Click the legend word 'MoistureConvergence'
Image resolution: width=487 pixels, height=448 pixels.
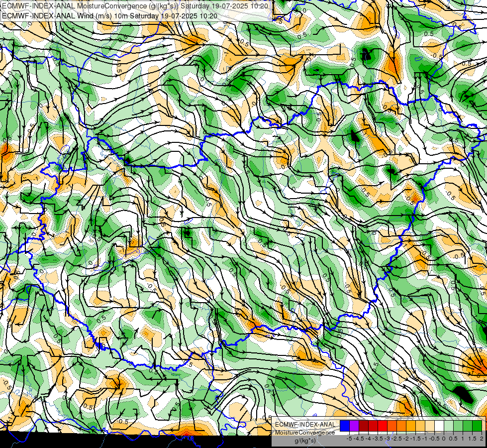coord(305,433)
